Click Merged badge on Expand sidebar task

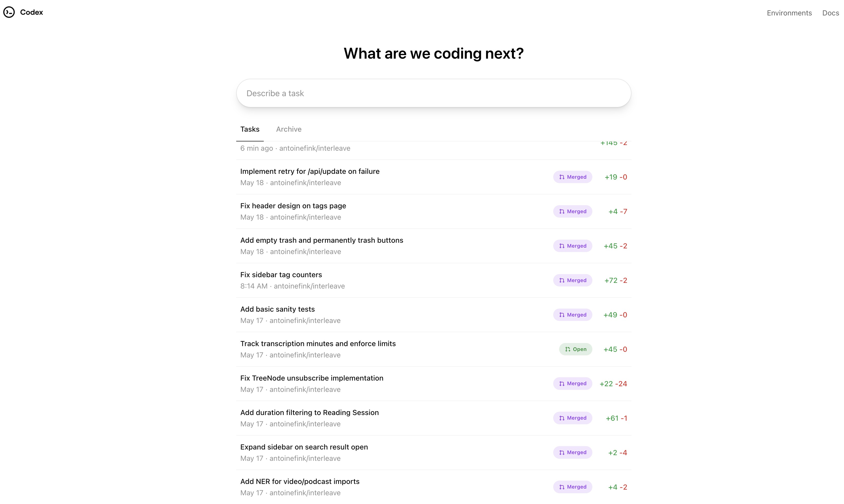573,452
